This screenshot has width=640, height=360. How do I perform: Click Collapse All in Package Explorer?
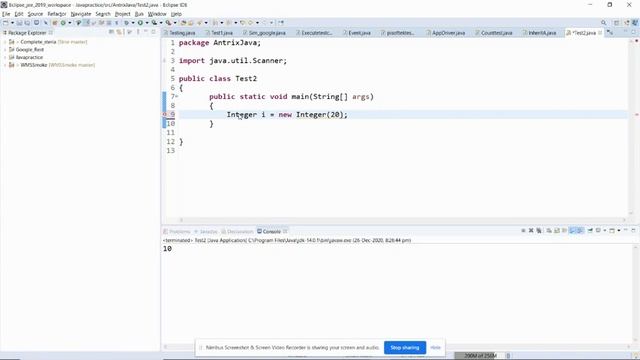pos(111,32)
